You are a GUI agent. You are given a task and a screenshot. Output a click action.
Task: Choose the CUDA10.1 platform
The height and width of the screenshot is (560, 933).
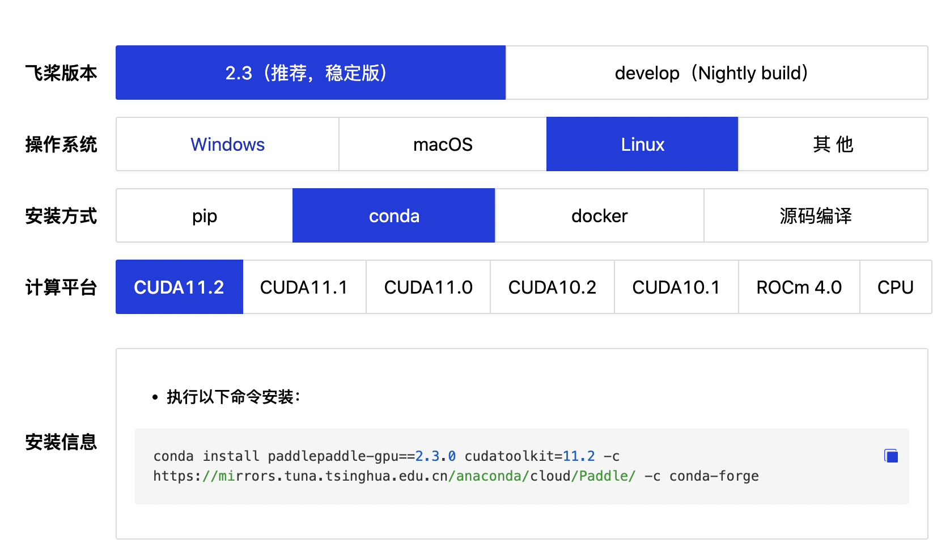(x=676, y=287)
